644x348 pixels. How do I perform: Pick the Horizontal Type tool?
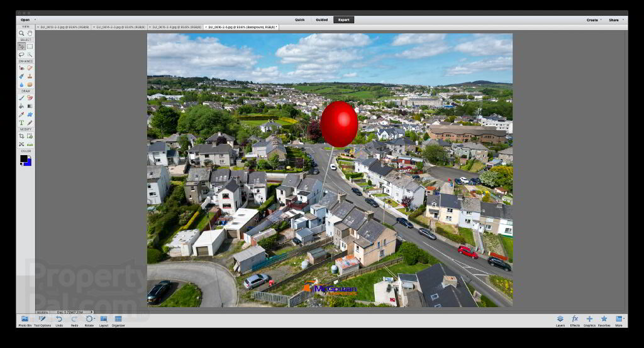coord(21,122)
